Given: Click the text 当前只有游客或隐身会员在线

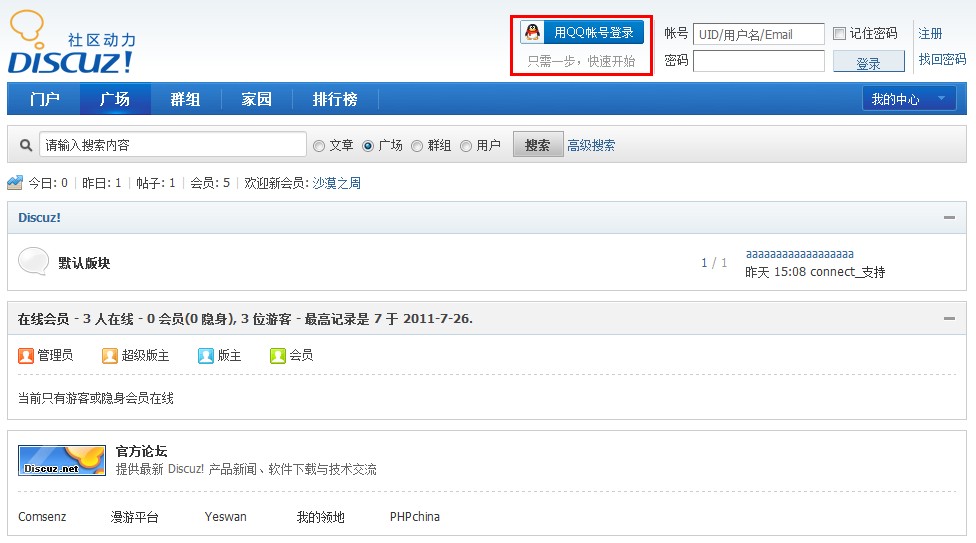Looking at the screenshot, I should (x=95, y=399).
